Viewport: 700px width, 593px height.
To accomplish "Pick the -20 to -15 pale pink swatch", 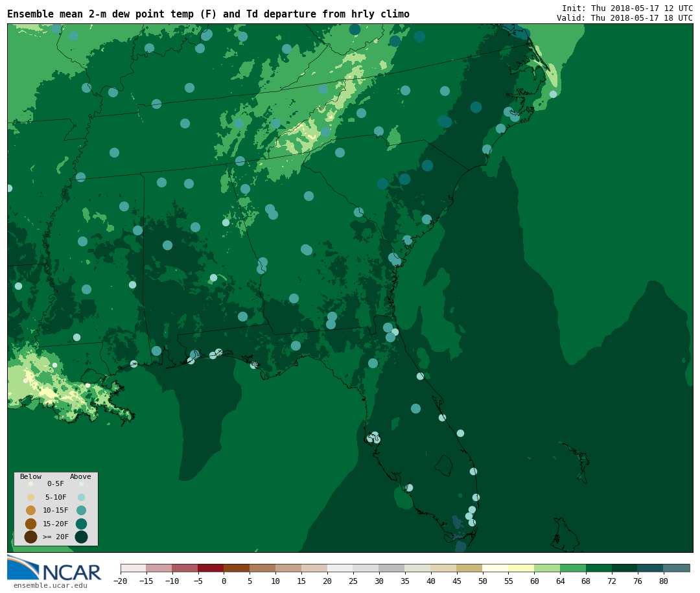I will (134, 568).
